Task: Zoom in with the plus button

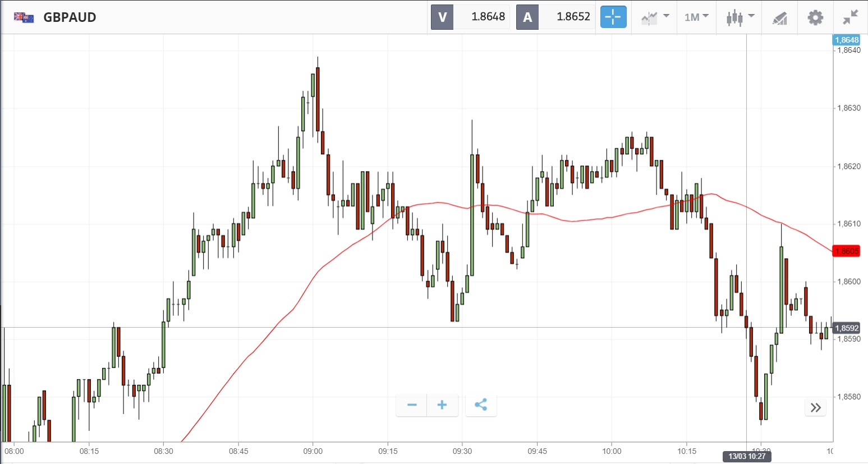Action: click(x=442, y=405)
